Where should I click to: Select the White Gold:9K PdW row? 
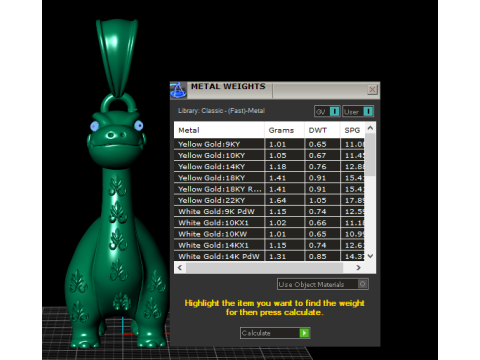point(269,211)
